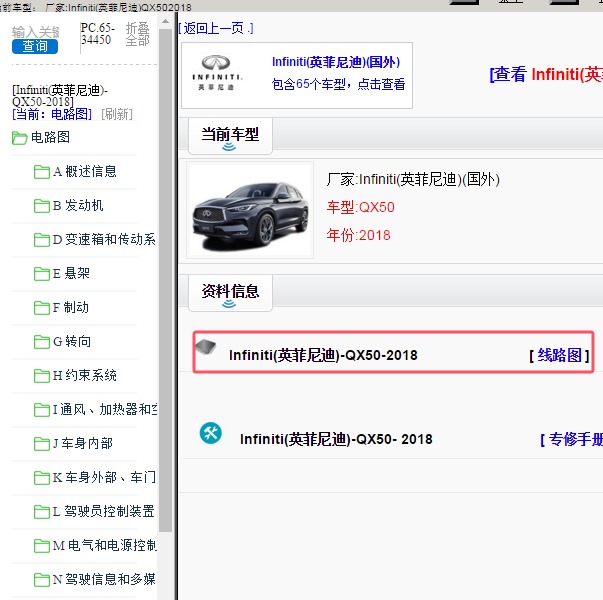The width and height of the screenshot is (603, 600).
Task: Open G 转向 category
Action: click(72, 341)
